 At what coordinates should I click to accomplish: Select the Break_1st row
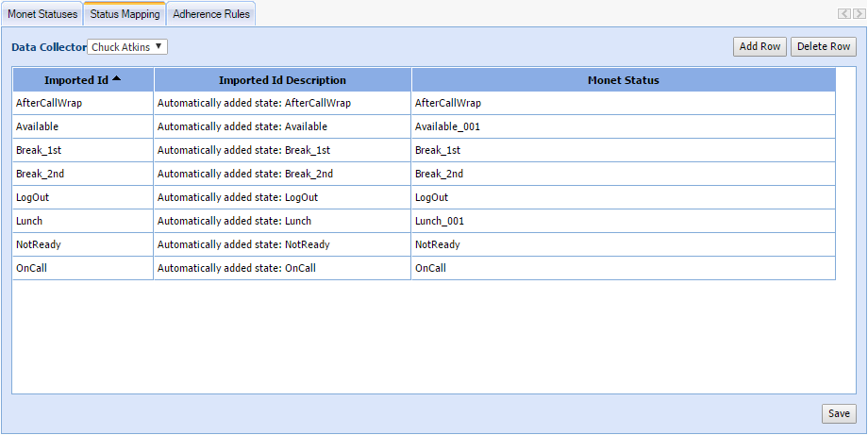82,150
